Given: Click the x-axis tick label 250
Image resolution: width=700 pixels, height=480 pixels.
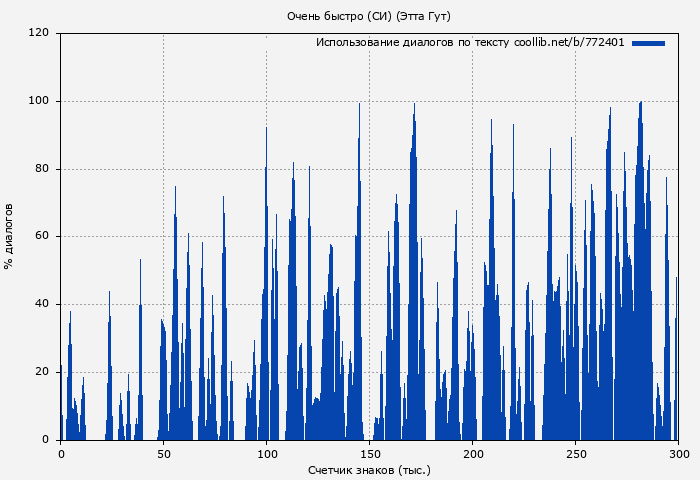Looking at the screenshot, I should pyautogui.click(x=575, y=454).
